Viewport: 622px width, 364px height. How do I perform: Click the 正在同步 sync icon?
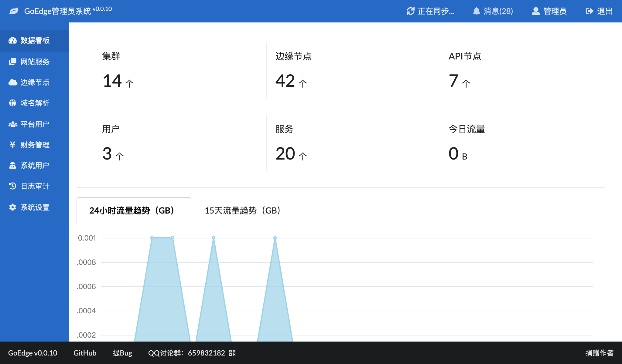pyautogui.click(x=410, y=11)
